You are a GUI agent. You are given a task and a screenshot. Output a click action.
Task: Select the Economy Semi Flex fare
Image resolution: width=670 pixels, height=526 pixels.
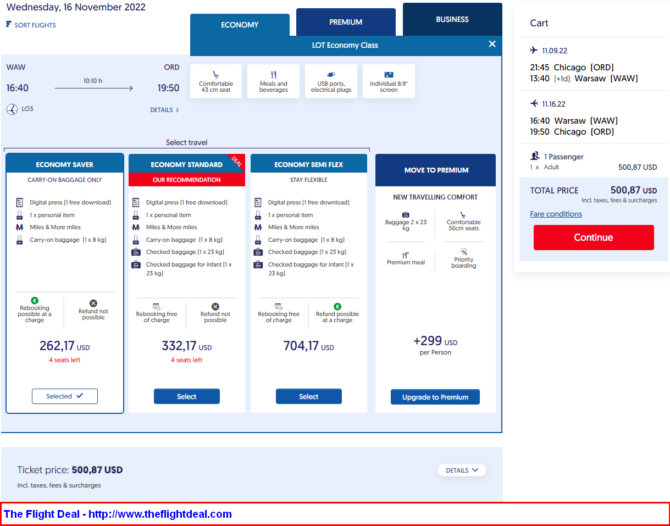pyautogui.click(x=309, y=396)
